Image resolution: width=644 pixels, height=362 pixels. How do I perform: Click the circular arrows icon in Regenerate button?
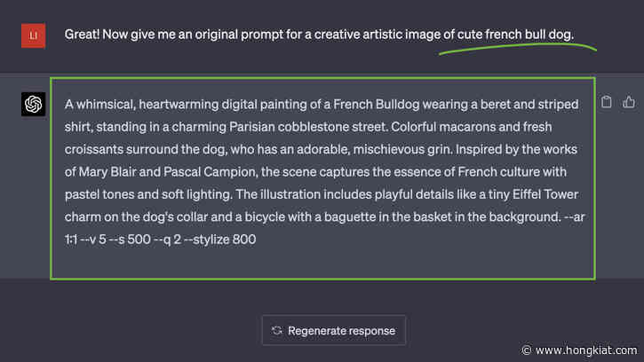[277, 330]
